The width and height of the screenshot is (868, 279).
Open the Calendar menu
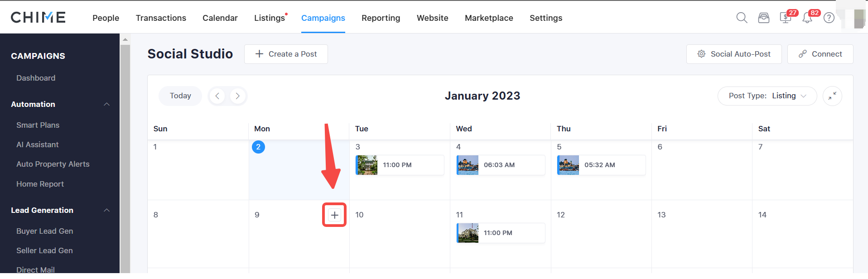tap(220, 18)
